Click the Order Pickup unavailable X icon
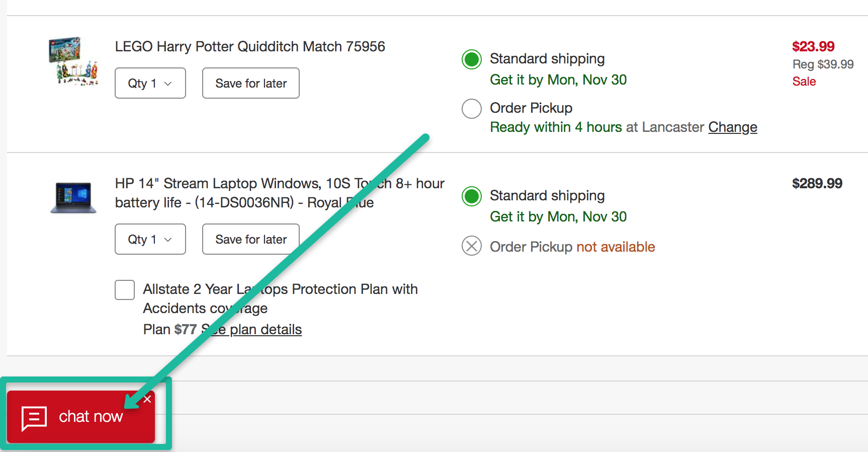Viewport: 868px width, 452px height. (x=472, y=246)
